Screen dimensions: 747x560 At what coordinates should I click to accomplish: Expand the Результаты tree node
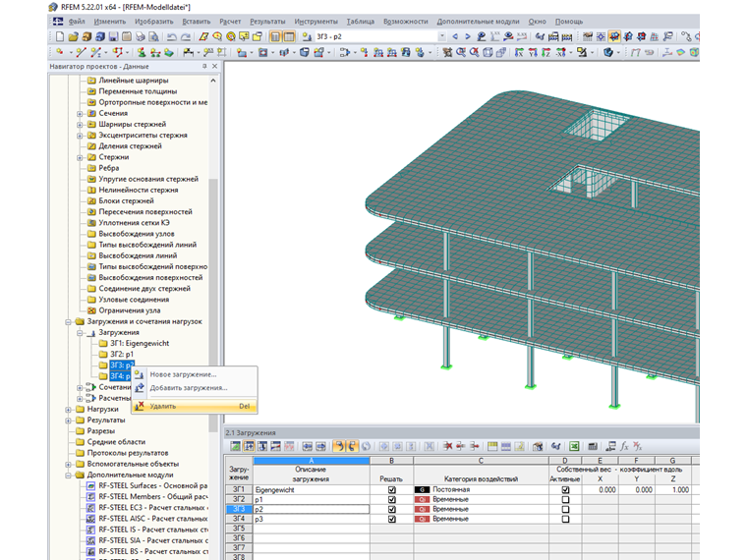68,420
